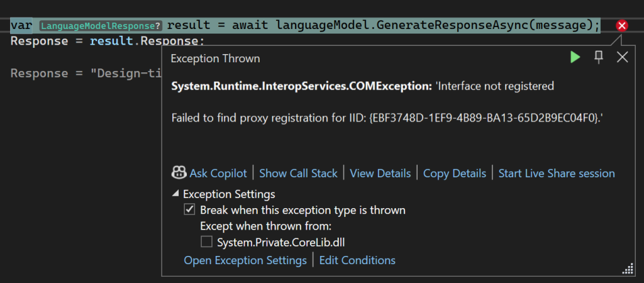Copy Details of the exception

pos(454,173)
